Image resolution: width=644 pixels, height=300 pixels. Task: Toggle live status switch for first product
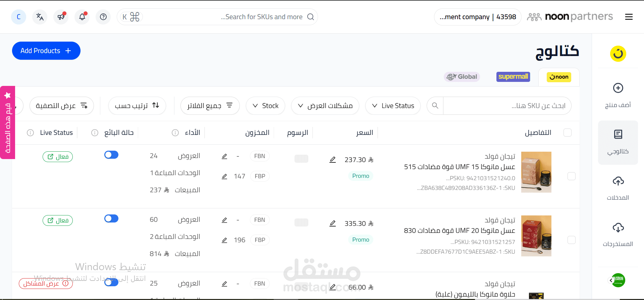point(111,155)
